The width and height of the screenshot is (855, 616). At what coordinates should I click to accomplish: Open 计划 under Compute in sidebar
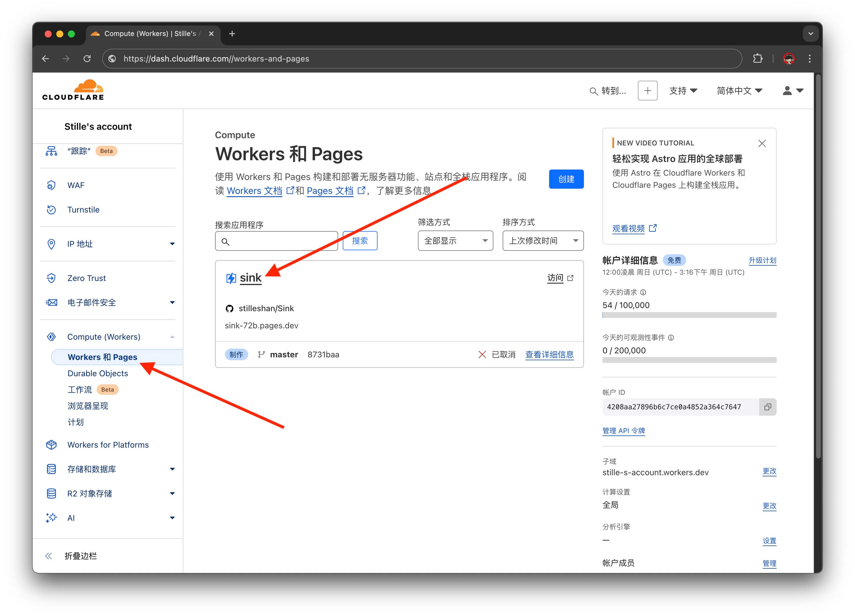(76, 422)
